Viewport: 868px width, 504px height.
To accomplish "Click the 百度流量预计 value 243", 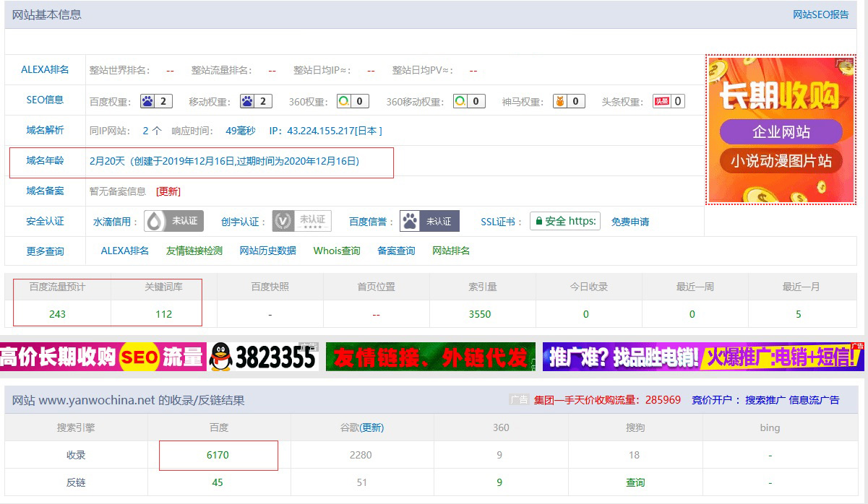I will tap(58, 314).
